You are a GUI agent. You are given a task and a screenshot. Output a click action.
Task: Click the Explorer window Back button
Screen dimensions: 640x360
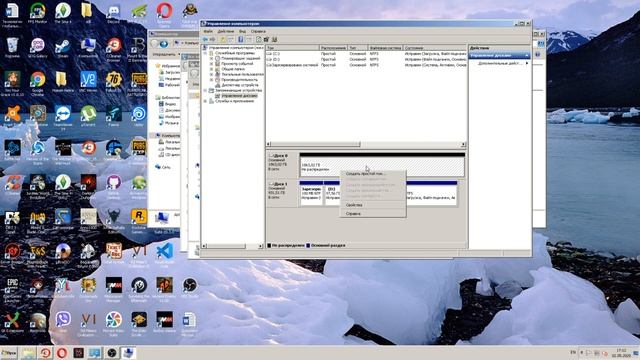pyautogui.click(x=154, y=43)
